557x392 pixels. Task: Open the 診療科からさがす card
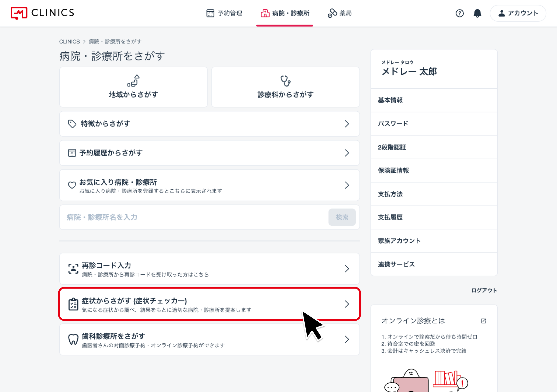coord(286,87)
